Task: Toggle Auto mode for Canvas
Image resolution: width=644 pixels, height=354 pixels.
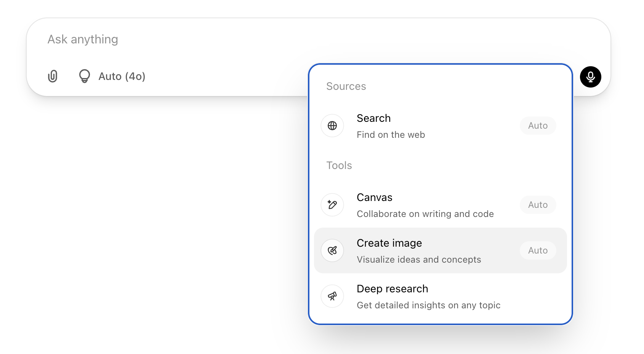Action: tap(537, 204)
